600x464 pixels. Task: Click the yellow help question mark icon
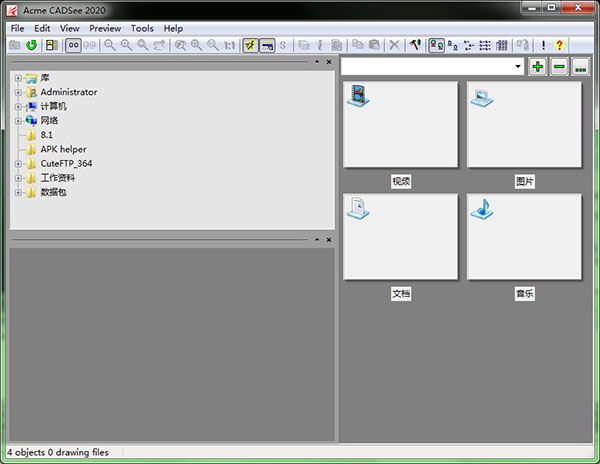[x=559, y=45]
